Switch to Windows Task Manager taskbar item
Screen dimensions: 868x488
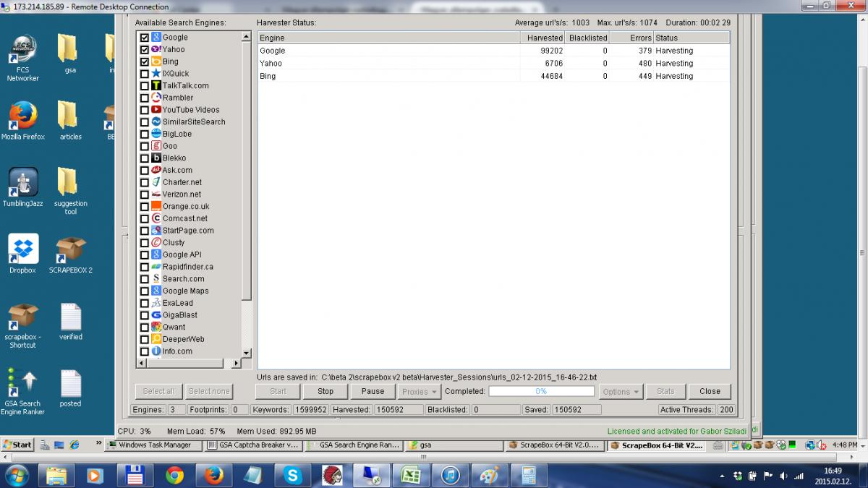[154, 445]
